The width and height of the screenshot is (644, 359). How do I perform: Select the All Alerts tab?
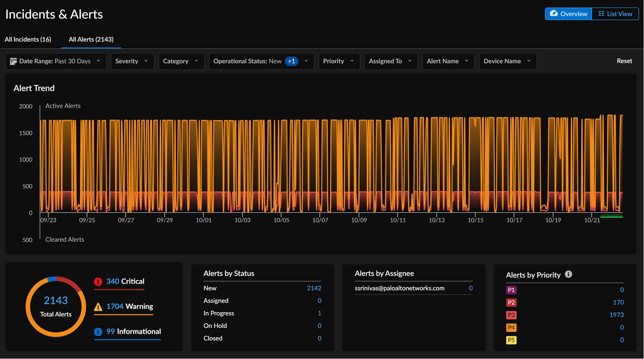tap(91, 39)
